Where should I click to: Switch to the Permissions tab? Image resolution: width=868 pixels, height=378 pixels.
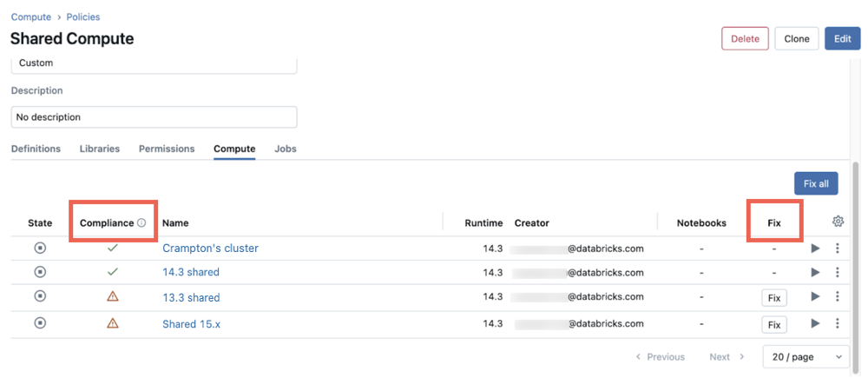pos(167,149)
